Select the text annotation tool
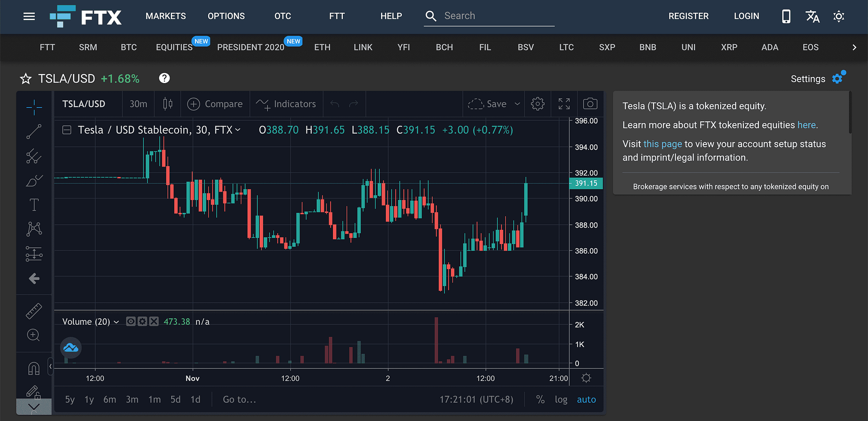This screenshot has width=868, height=421. tap(34, 205)
